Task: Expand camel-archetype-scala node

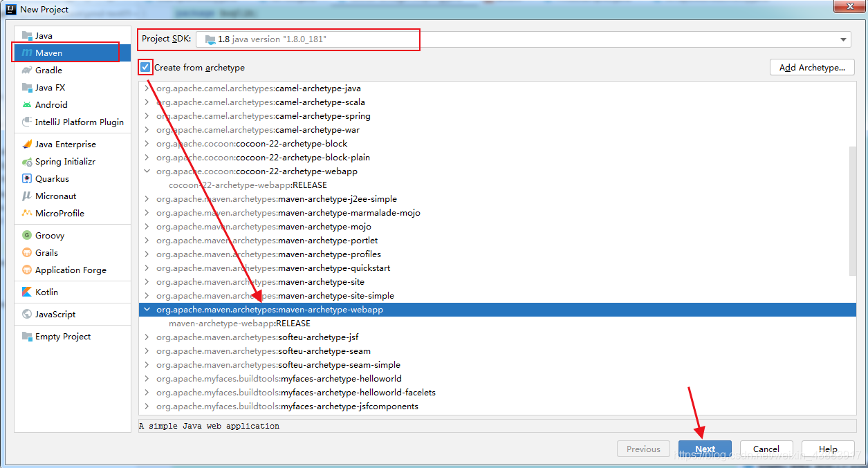Action: [147, 102]
